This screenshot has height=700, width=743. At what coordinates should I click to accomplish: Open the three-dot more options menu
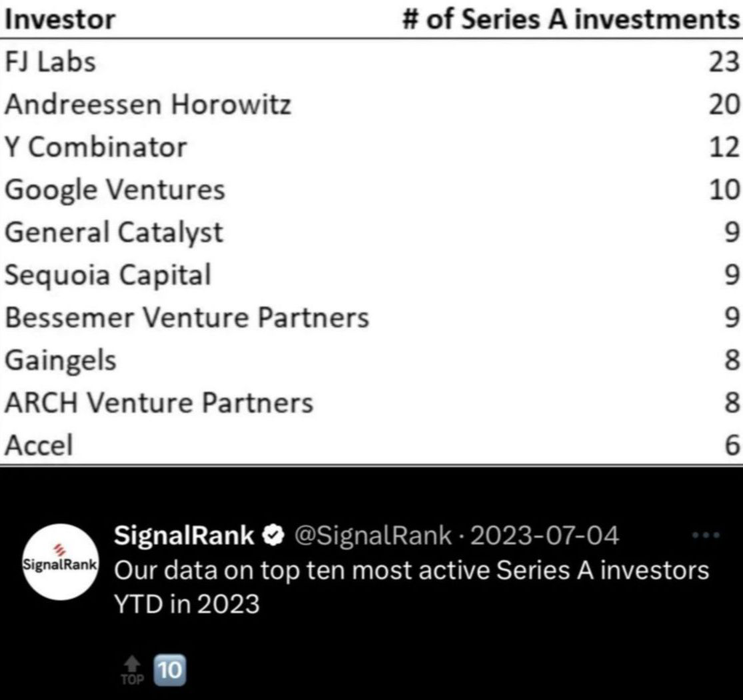tap(706, 535)
